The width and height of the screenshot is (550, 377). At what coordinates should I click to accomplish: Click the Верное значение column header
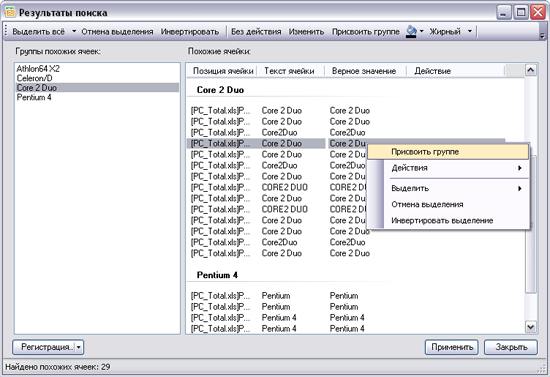pos(365,71)
